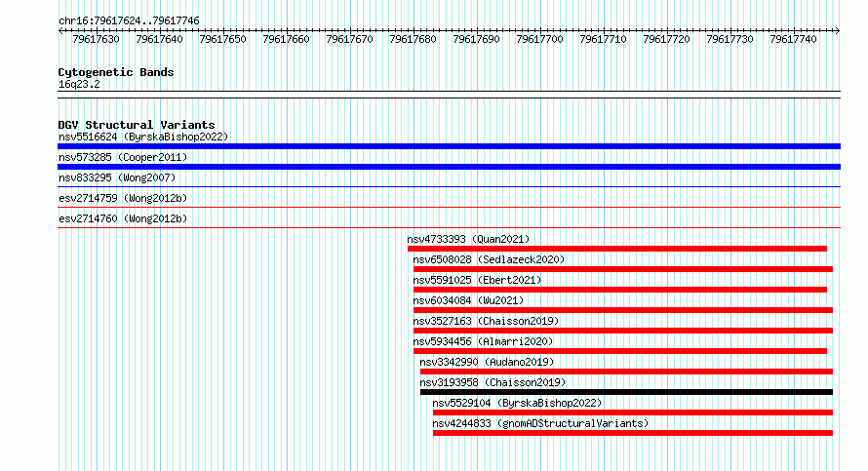868x471 pixels.
Task: Select ruler position 79617700
Action: (539, 39)
